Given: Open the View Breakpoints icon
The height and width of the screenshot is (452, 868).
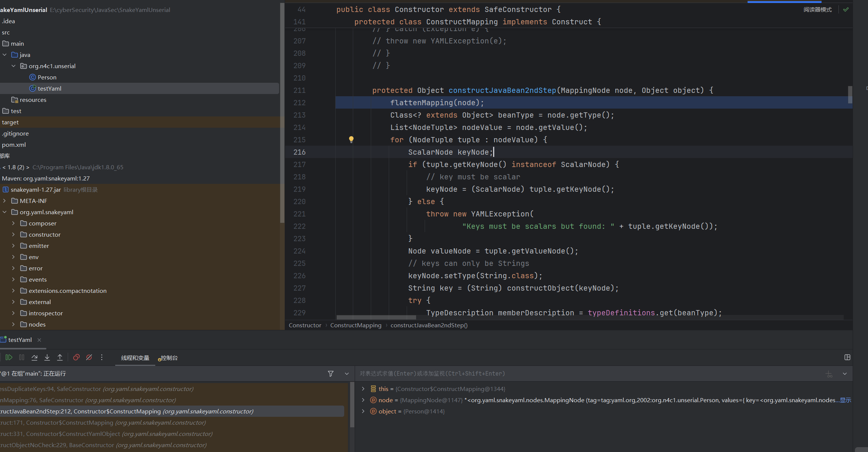Looking at the screenshot, I should click(x=76, y=358).
